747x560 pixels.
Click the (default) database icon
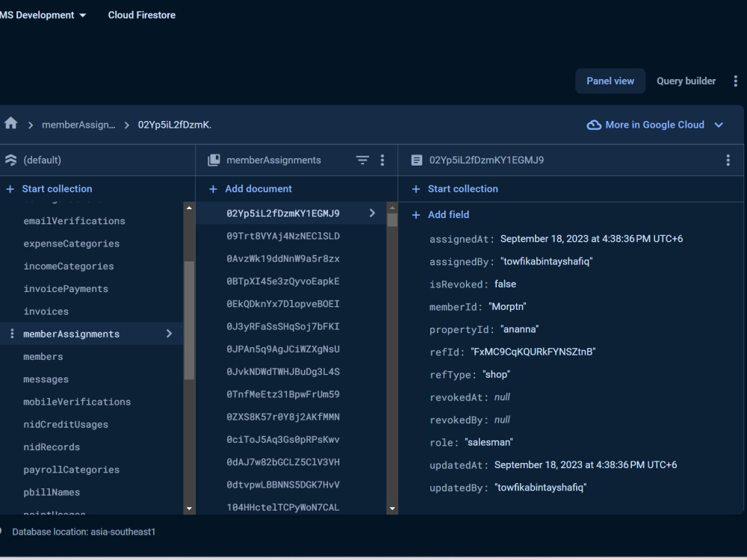click(10, 160)
